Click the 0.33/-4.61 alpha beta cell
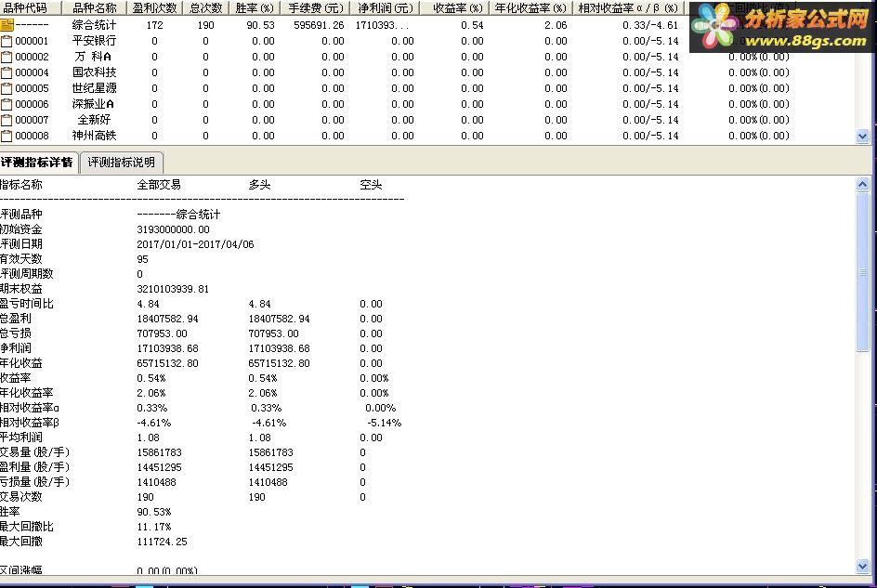This screenshot has height=588, width=877. click(x=650, y=26)
